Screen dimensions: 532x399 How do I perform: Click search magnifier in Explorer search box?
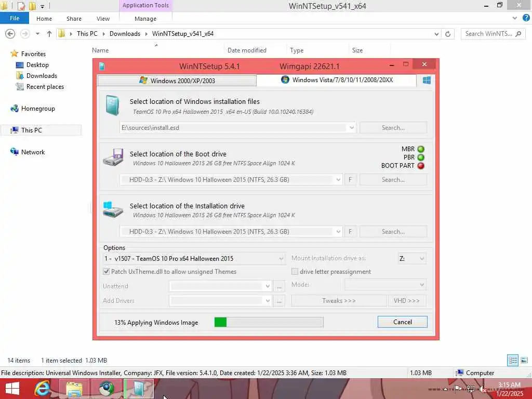518,34
